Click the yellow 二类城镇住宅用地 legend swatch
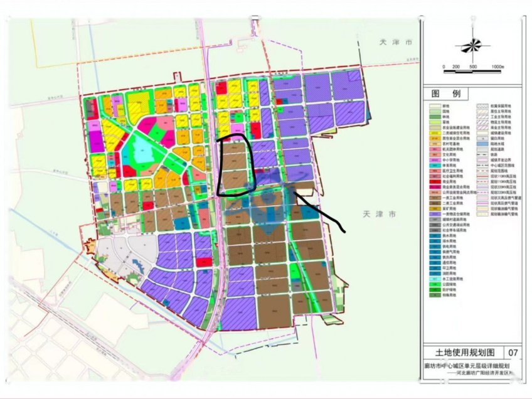The image size is (532, 399). tap(435, 133)
